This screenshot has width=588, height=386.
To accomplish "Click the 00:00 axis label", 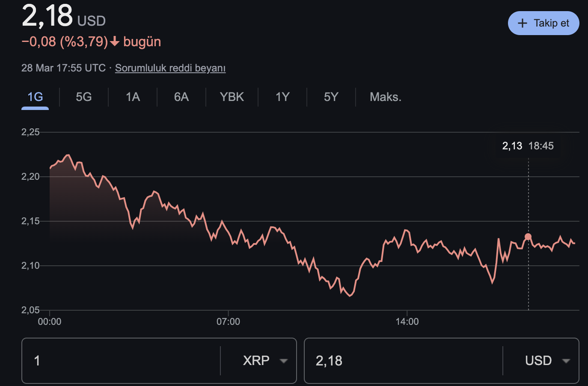I will pyautogui.click(x=50, y=321).
